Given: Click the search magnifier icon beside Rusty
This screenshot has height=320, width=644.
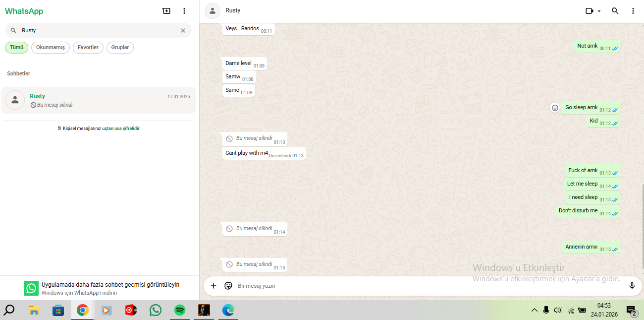Looking at the screenshot, I should coord(13,30).
